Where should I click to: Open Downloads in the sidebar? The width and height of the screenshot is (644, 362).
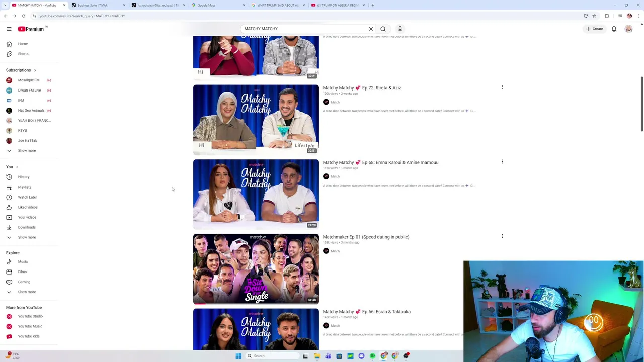[27, 227]
